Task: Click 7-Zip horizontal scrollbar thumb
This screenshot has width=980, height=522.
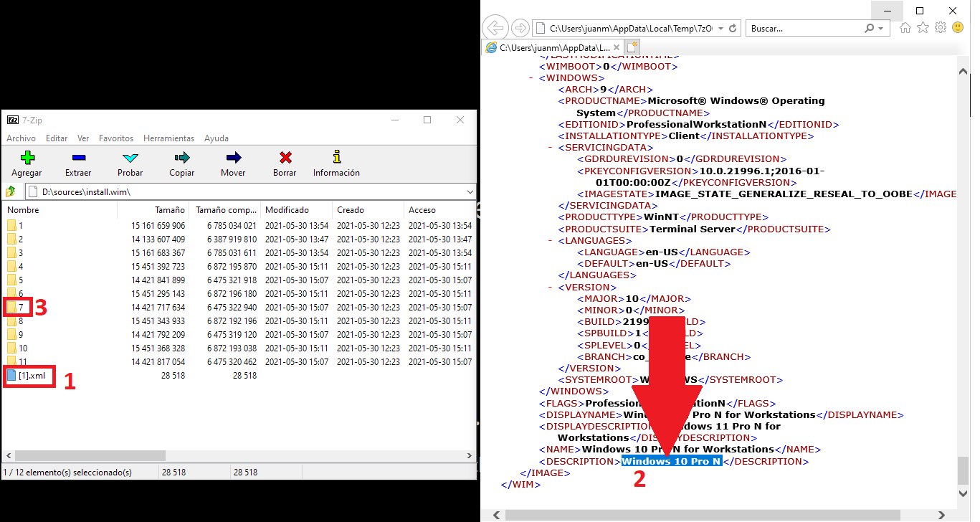Action: [90, 455]
